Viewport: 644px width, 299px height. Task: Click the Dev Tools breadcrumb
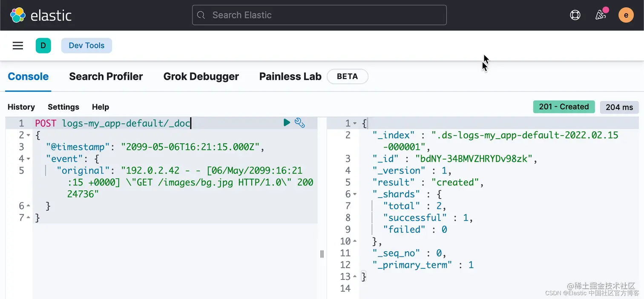(86, 46)
